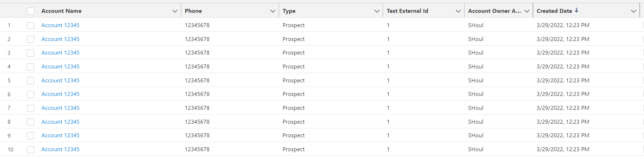644x159 pixels.
Task: Select the checkbox in row 5
Action: [x=31, y=81]
